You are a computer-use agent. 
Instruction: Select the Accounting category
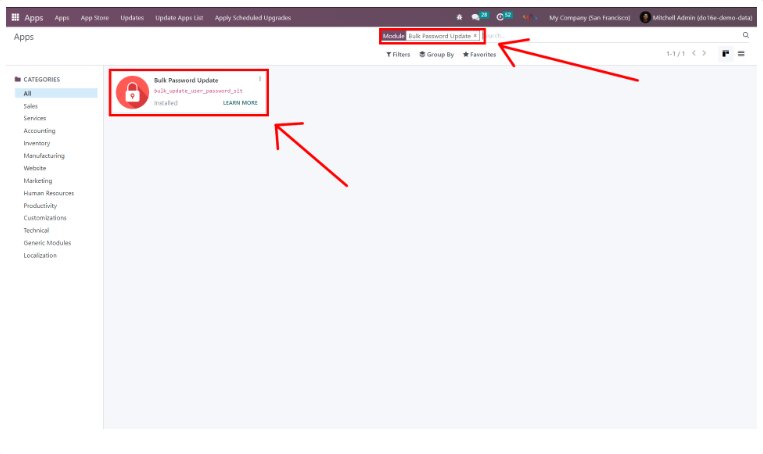tap(40, 131)
